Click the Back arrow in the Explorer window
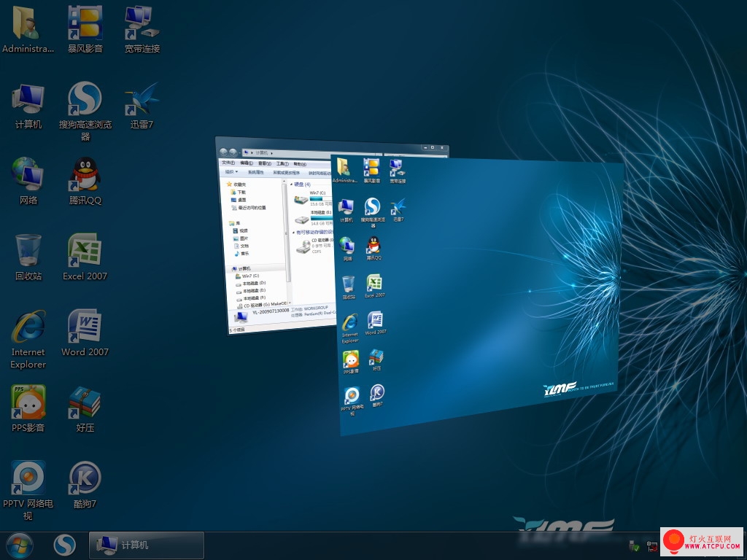This screenshot has width=747, height=560. (x=223, y=152)
